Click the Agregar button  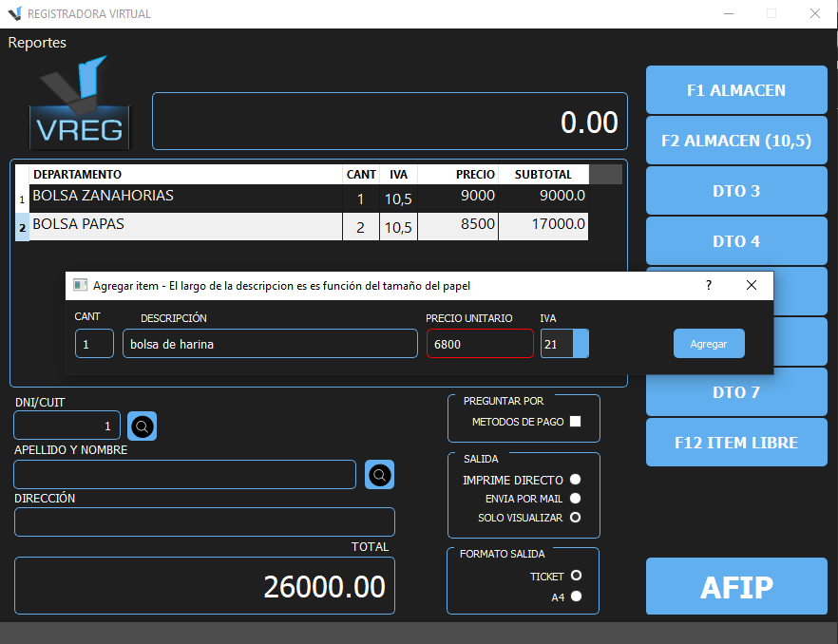tap(709, 344)
